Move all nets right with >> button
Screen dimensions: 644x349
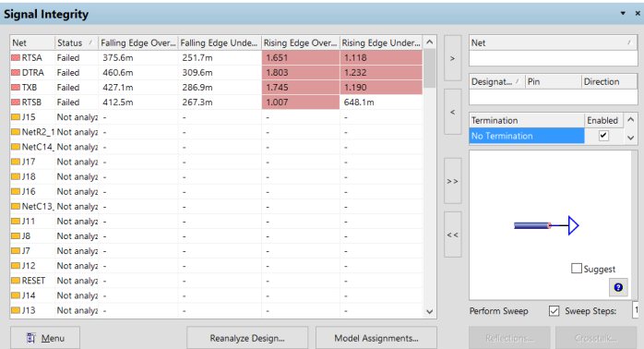453,181
